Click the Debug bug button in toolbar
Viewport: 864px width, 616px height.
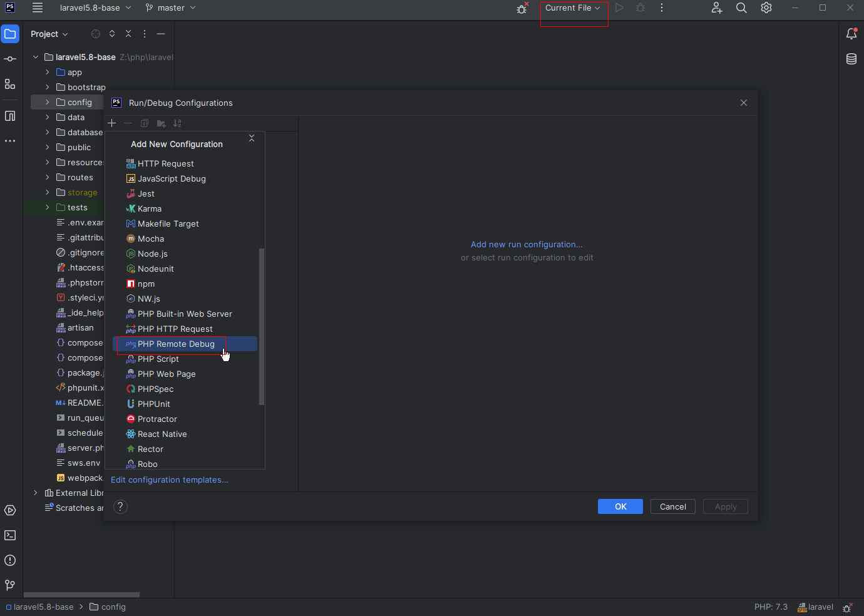tap(640, 8)
